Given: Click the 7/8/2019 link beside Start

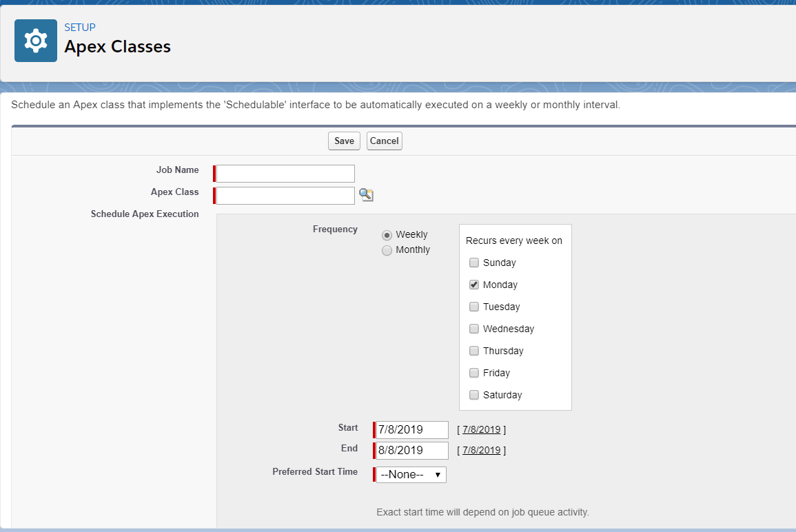Looking at the screenshot, I should 481,429.
